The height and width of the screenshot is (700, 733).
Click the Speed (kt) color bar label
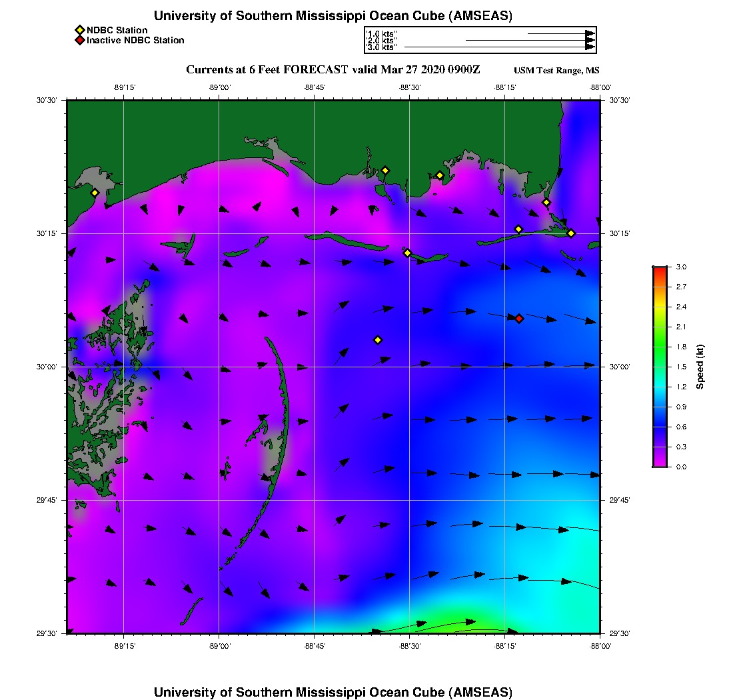pos(700,367)
